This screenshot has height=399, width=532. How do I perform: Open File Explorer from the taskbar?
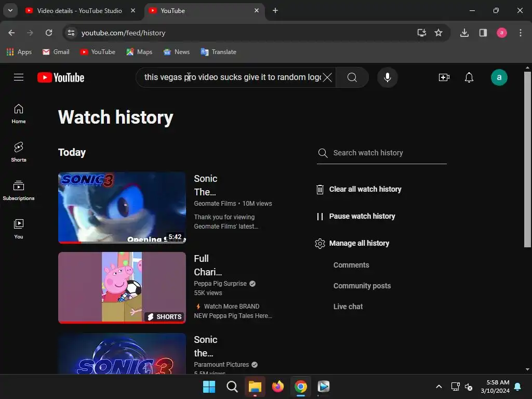(x=255, y=387)
